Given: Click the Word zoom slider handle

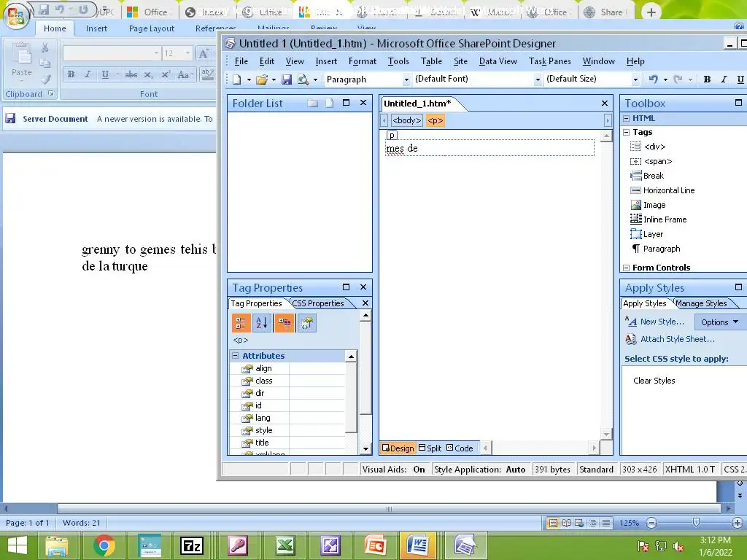Looking at the screenshot, I should click(x=696, y=522).
